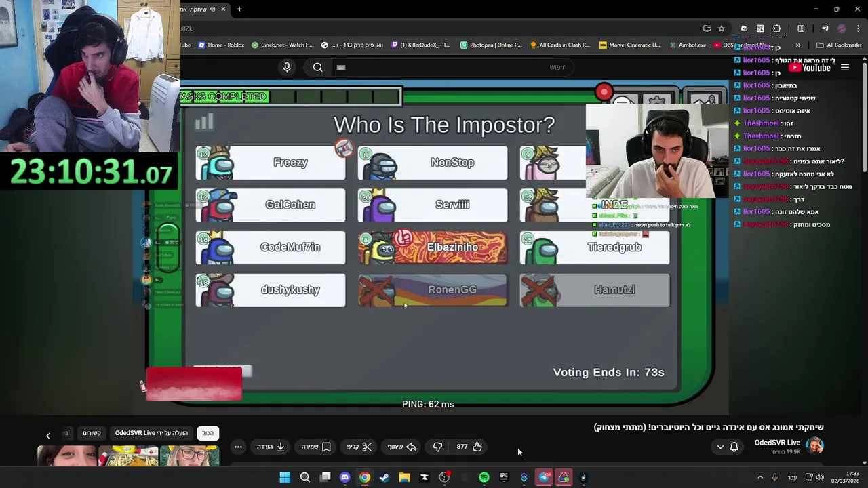The width and height of the screenshot is (868, 488).
Task: Click the Freezy player card in video
Action: [x=271, y=163]
